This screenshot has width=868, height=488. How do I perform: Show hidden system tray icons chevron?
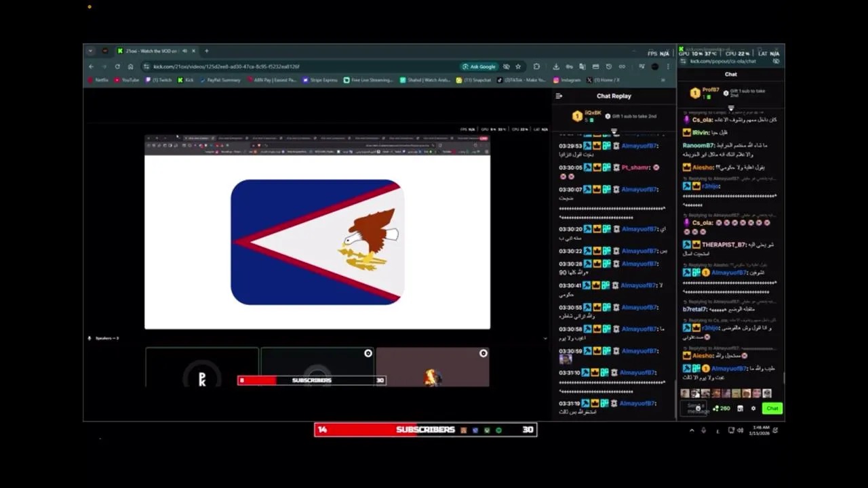click(x=692, y=430)
